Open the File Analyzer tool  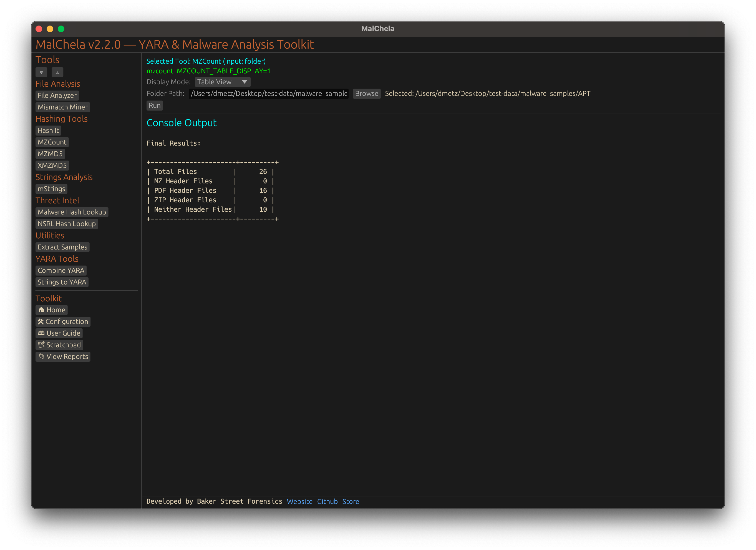click(x=57, y=95)
